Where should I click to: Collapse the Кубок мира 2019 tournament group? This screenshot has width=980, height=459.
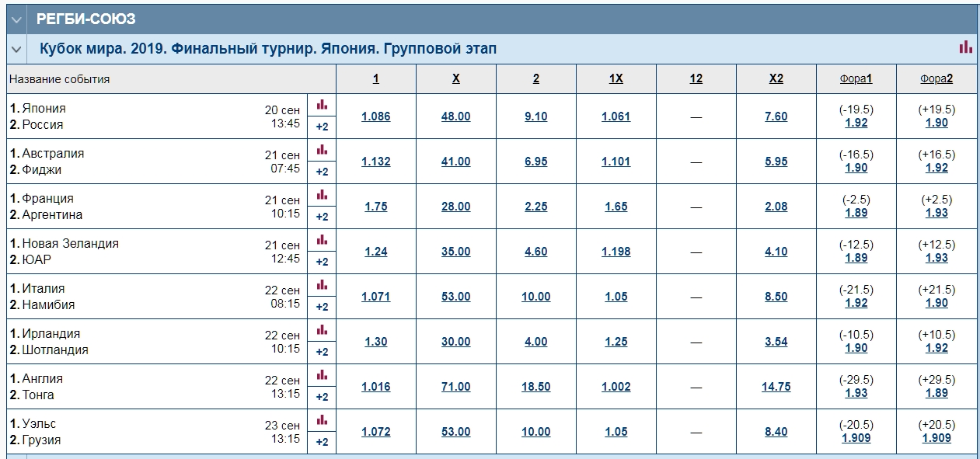[16, 49]
